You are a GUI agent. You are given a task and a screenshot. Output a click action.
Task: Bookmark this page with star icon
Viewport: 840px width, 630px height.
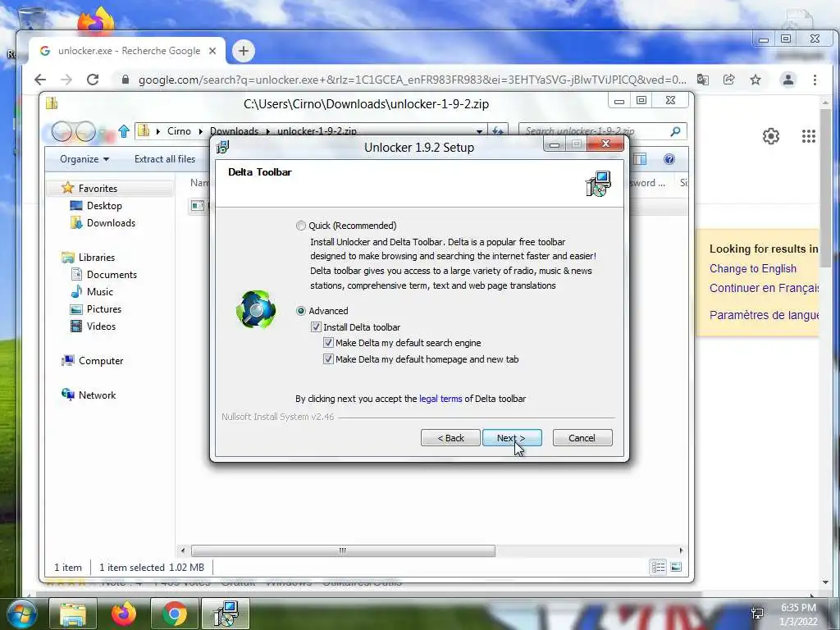756,80
